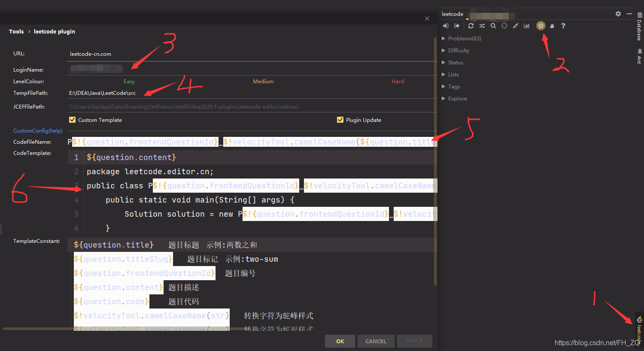Switch to the Ant tool window
644x351 pixels.
click(x=640, y=58)
